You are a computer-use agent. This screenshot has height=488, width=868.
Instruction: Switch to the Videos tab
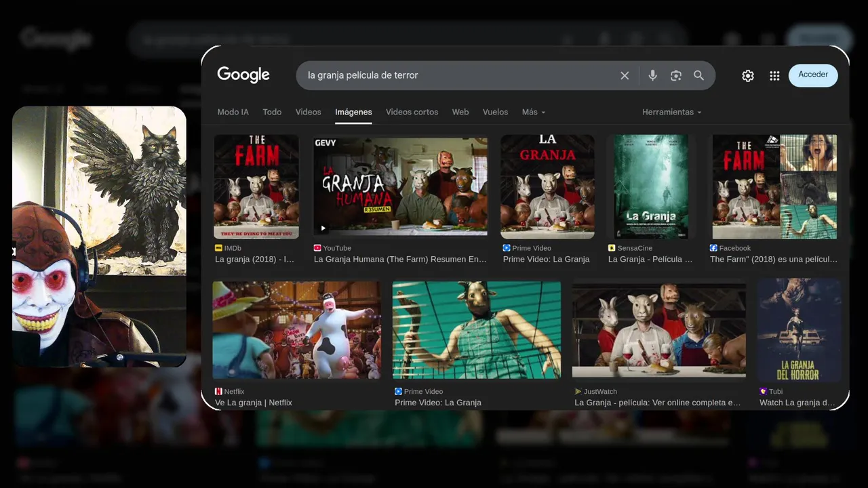tap(309, 112)
